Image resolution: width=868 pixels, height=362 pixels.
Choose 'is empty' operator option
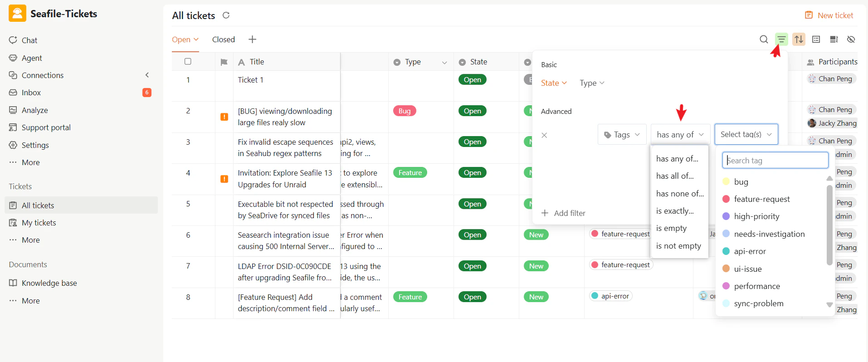click(679, 228)
